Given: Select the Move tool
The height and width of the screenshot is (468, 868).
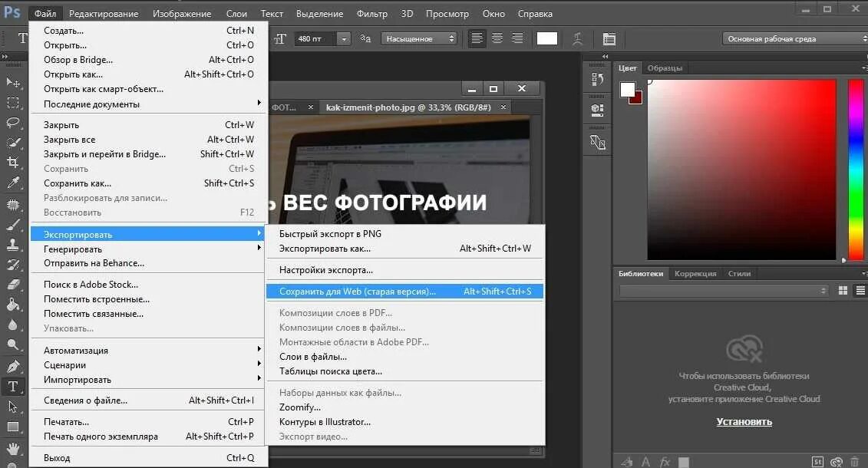Looking at the screenshot, I should pyautogui.click(x=13, y=82).
